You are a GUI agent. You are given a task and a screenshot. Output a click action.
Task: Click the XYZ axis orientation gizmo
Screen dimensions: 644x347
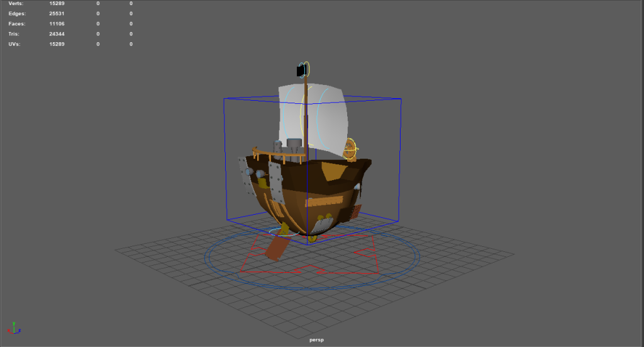coord(14,328)
